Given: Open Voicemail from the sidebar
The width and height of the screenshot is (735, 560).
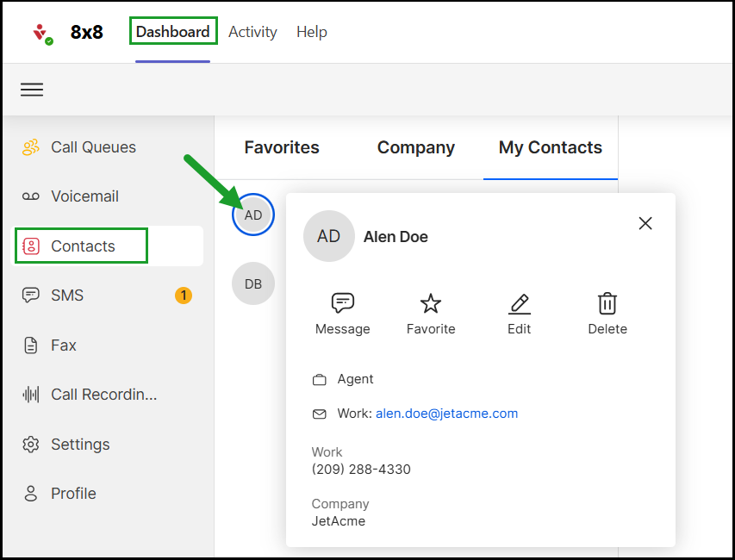Looking at the screenshot, I should [x=84, y=196].
